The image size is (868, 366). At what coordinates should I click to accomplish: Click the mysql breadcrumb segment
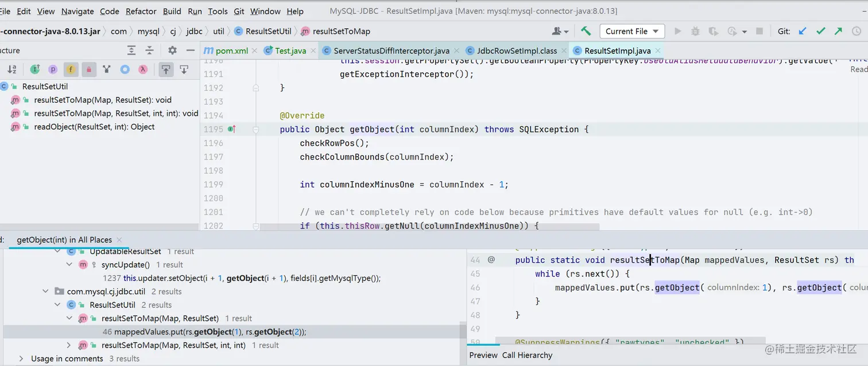coord(149,31)
